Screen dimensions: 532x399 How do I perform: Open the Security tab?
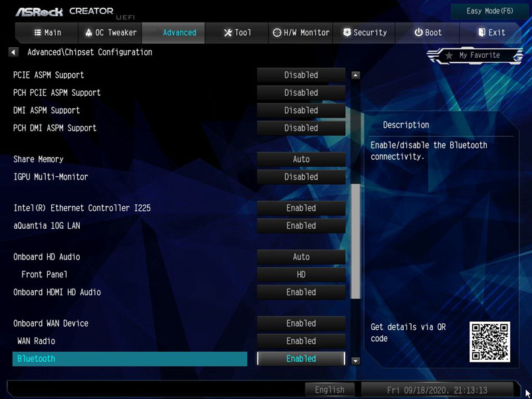pos(364,33)
